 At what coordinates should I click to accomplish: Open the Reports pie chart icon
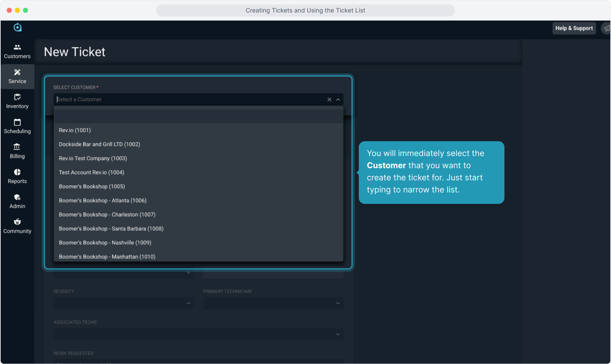17,172
